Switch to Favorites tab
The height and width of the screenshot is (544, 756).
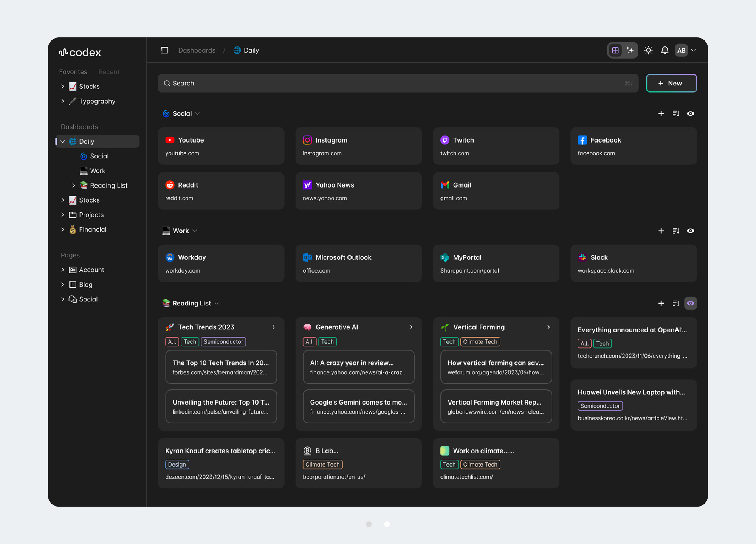(73, 72)
